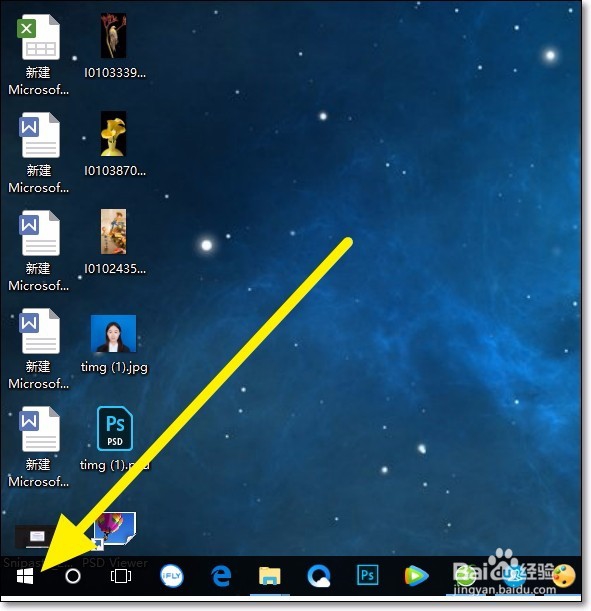Click the "I0103870..." file name label
This screenshot has width=591, height=611.
click(115, 171)
